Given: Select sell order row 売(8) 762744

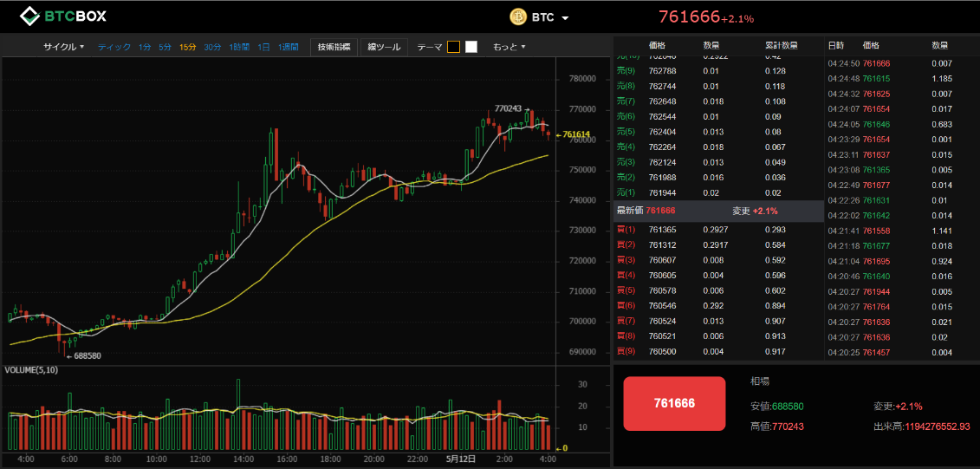Looking at the screenshot, I should (718, 86).
